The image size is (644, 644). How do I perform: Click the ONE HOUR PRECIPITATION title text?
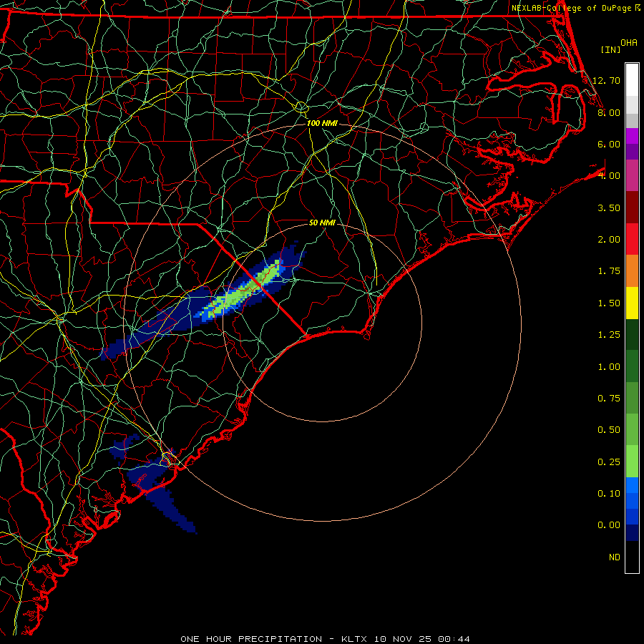[x=251, y=639]
